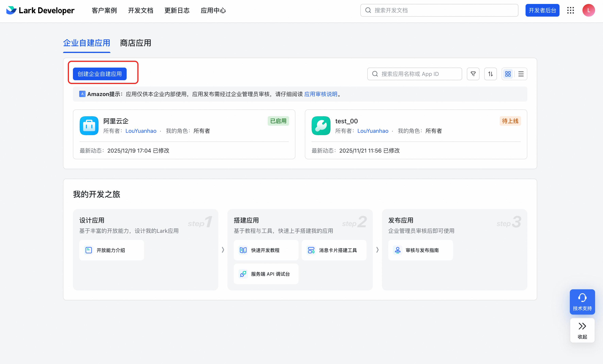603x364 pixels.
Task: Click chevron between step 1 and step 2
Action: [223, 250]
